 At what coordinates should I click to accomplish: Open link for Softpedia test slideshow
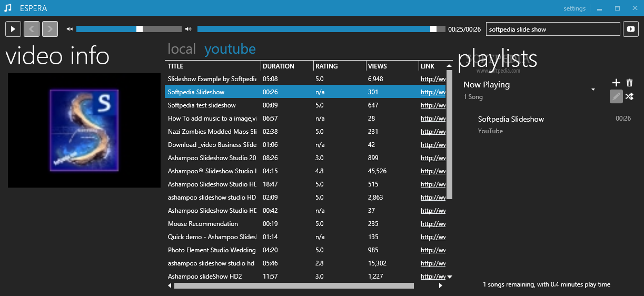coord(433,105)
